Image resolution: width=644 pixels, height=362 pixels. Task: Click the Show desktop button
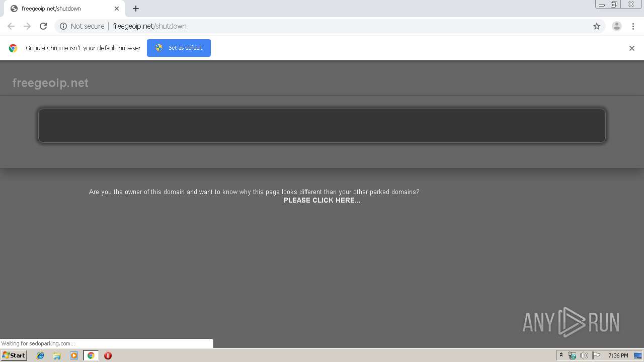638,355
